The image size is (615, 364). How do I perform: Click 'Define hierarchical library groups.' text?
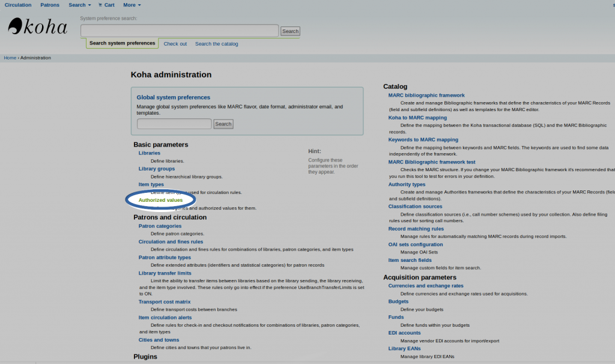pyautogui.click(x=186, y=177)
